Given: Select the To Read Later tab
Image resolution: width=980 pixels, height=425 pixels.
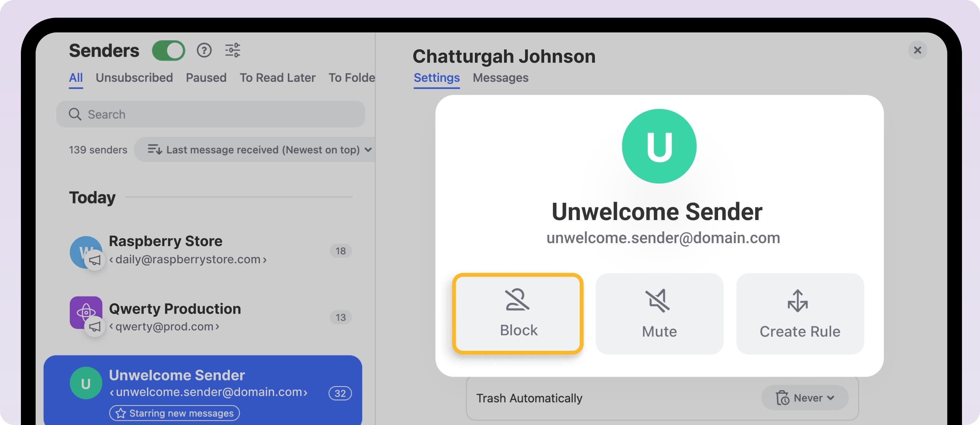Looking at the screenshot, I should coord(277,78).
